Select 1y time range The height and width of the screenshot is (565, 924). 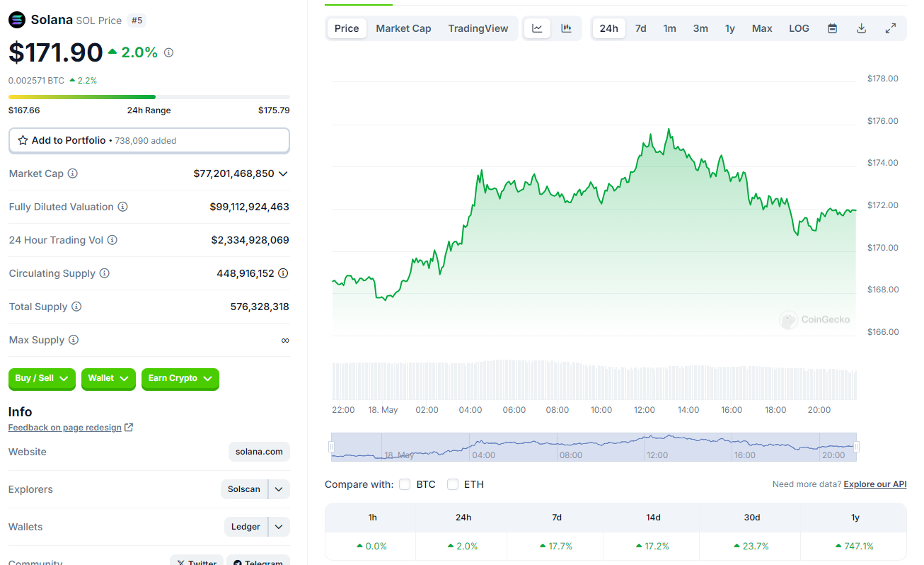730,28
